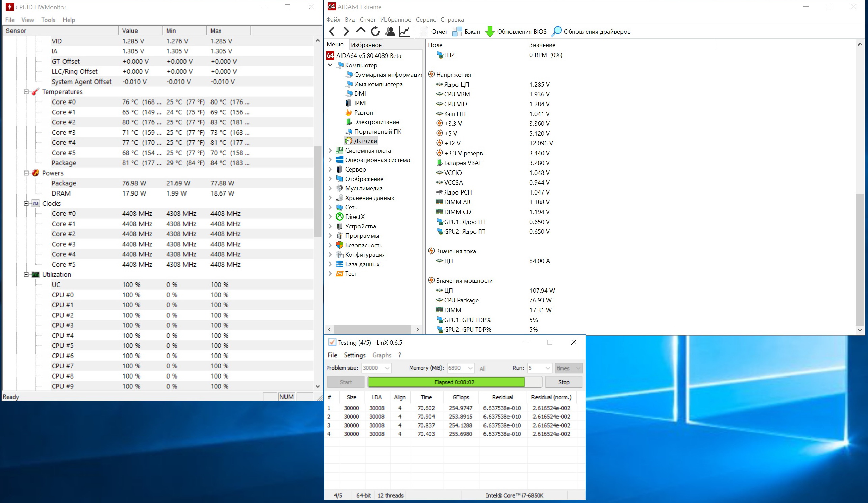
Task: Collapse the Clocks group in HWMonitor
Action: point(26,203)
